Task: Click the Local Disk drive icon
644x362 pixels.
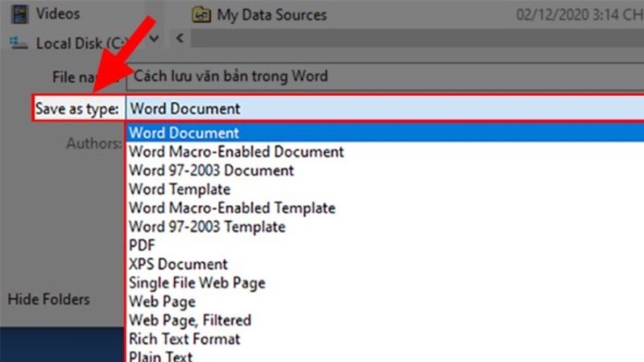Action: coord(19,43)
